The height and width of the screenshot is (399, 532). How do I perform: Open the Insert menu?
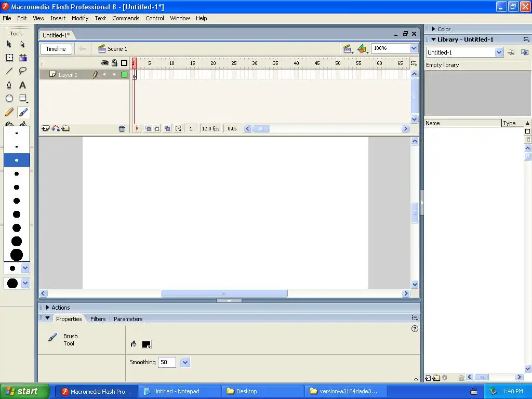58,18
